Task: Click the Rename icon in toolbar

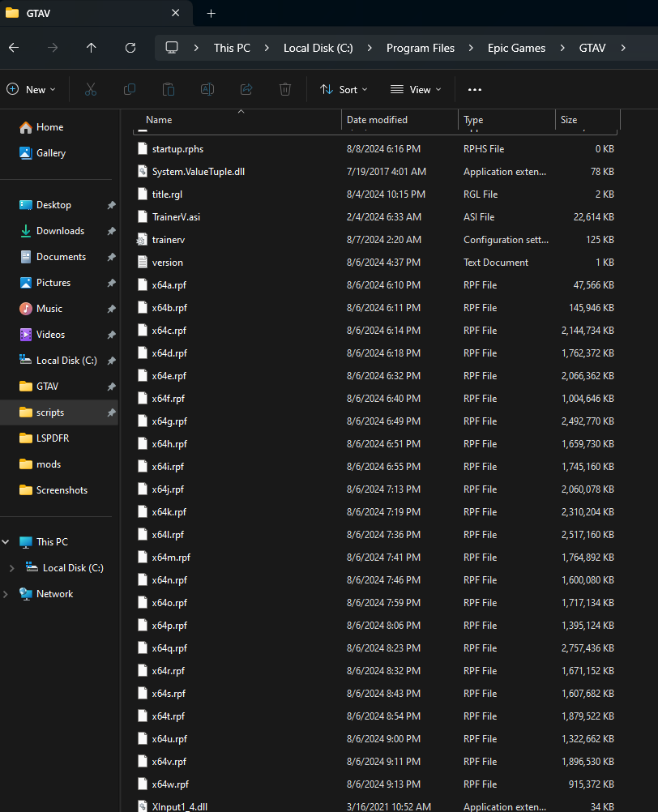Action: click(x=207, y=89)
